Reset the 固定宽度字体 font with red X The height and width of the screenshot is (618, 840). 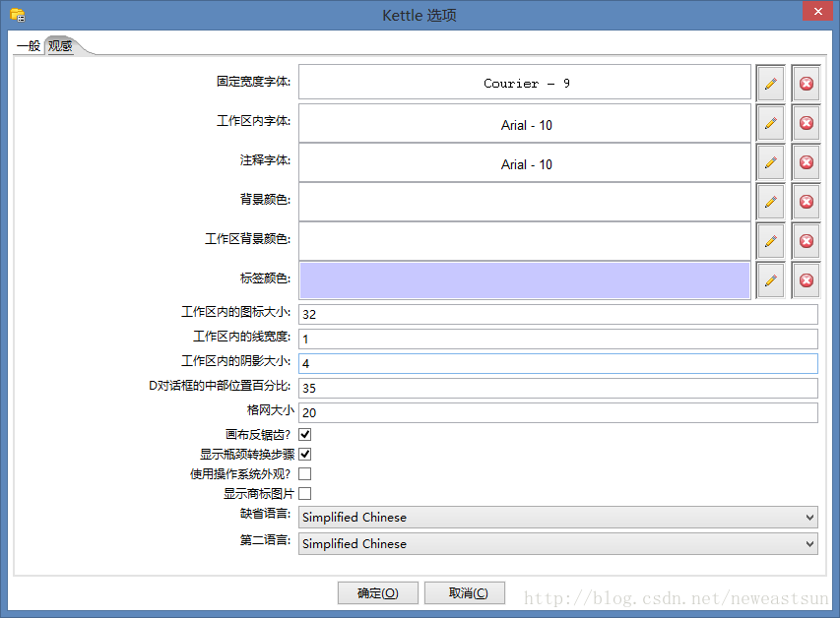[x=807, y=84]
